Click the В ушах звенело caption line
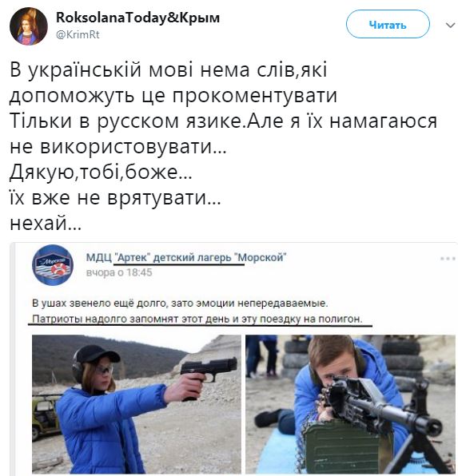The width and height of the screenshot is (458, 476). (x=180, y=303)
